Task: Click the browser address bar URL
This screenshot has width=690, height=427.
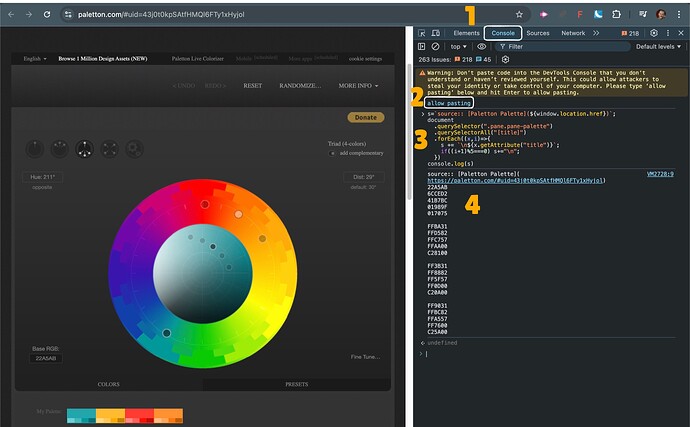Action: tap(161, 15)
